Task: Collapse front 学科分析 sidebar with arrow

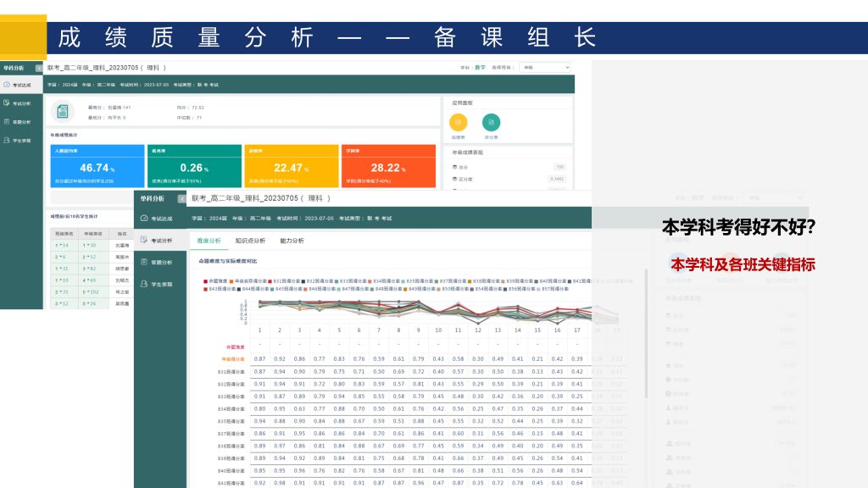Action: pyautogui.click(x=181, y=199)
